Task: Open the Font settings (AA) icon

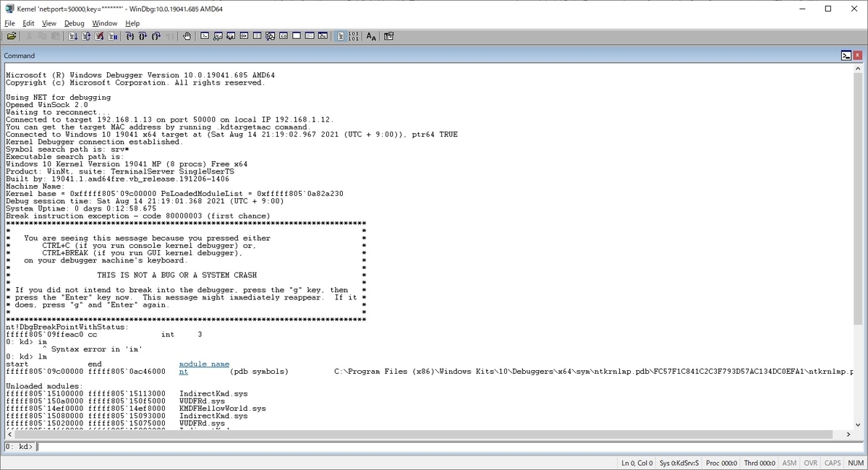Action: click(x=371, y=35)
